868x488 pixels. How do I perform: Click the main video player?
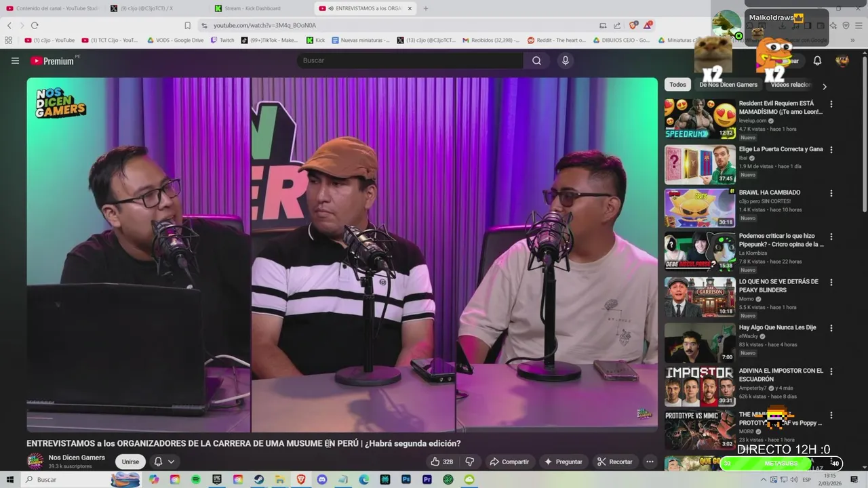tap(342, 255)
